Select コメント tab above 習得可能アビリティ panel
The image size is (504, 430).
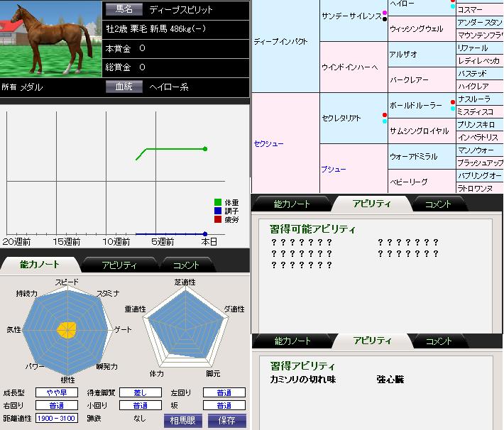coord(438,204)
